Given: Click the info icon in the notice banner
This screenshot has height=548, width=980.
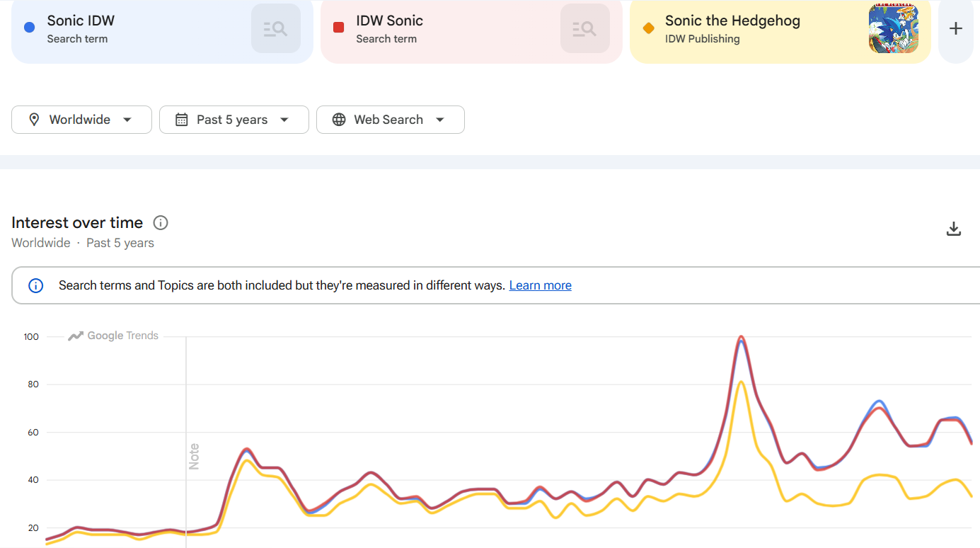Looking at the screenshot, I should coord(35,285).
